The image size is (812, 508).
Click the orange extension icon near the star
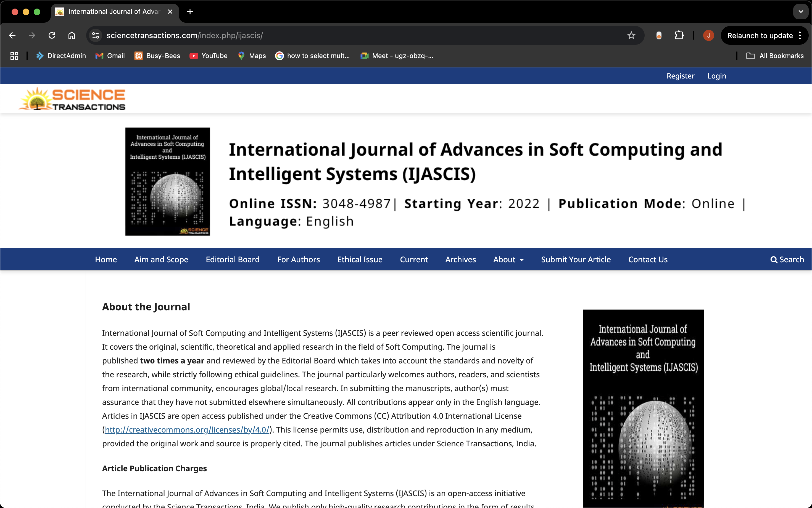pyautogui.click(x=659, y=35)
